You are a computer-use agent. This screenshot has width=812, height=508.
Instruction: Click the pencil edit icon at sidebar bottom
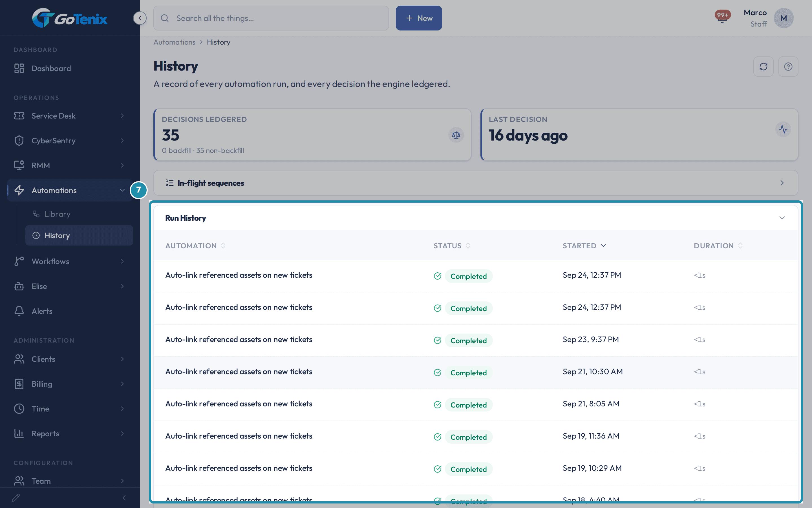tap(16, 498)
